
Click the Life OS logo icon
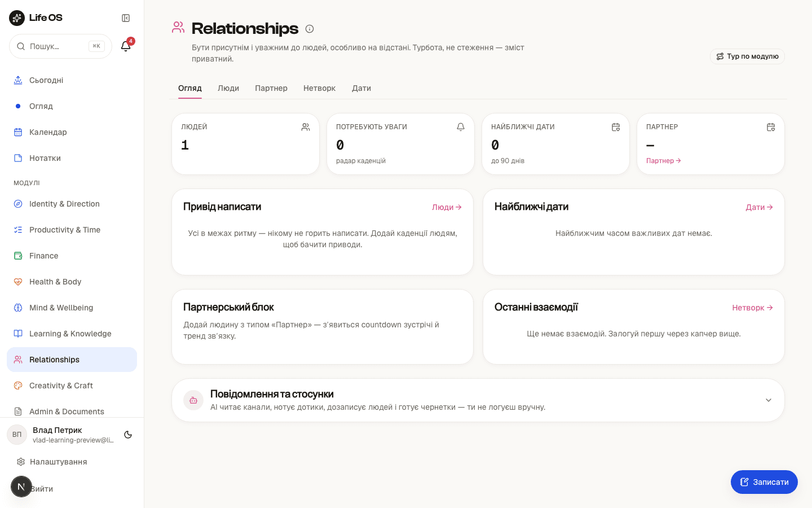[x=17, y=18]
